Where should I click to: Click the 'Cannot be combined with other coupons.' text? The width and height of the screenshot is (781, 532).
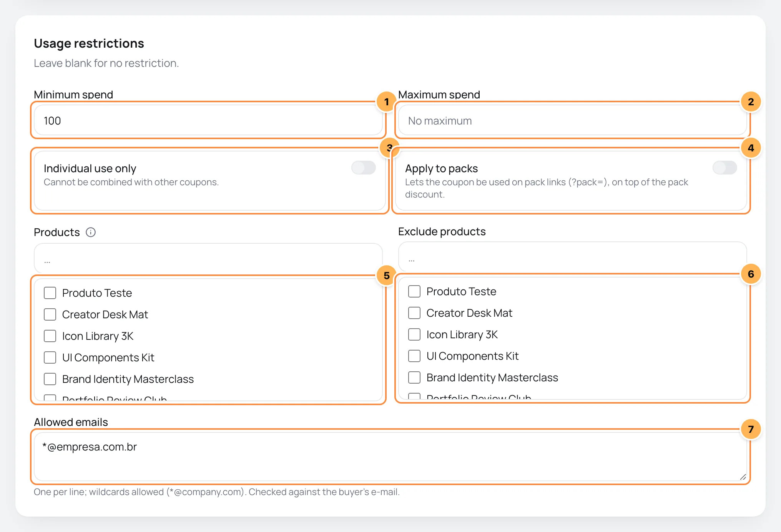coord(131,182)
